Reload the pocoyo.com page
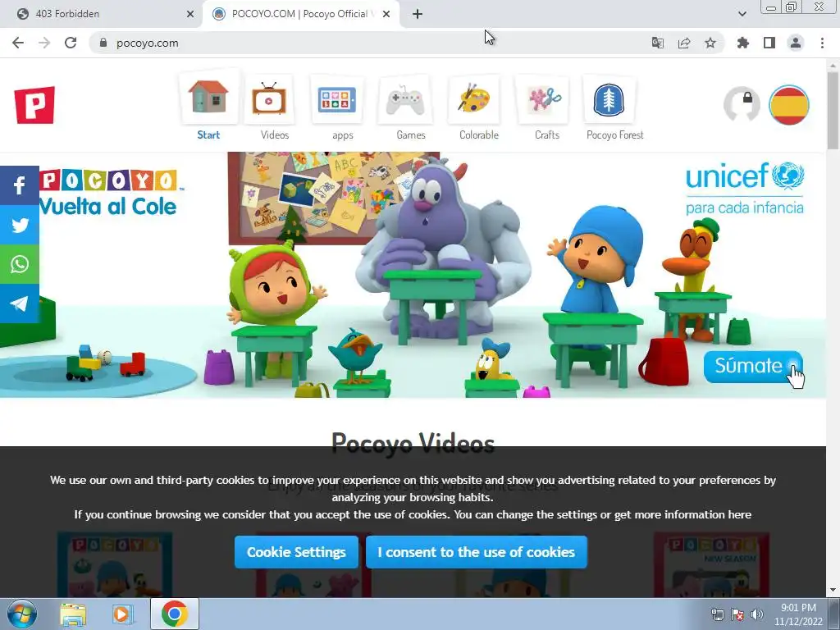Image resolution: width=840 pixels, height=630 pixels. tap(71, 43)
